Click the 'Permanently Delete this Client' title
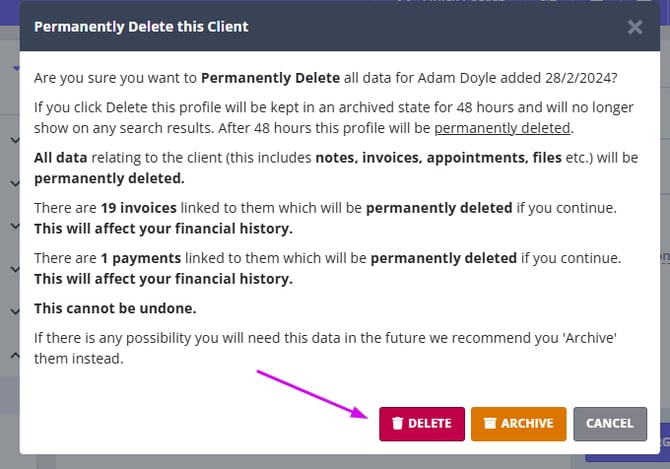Viewport: 670px width, 469px height. [x=141, y=27]
